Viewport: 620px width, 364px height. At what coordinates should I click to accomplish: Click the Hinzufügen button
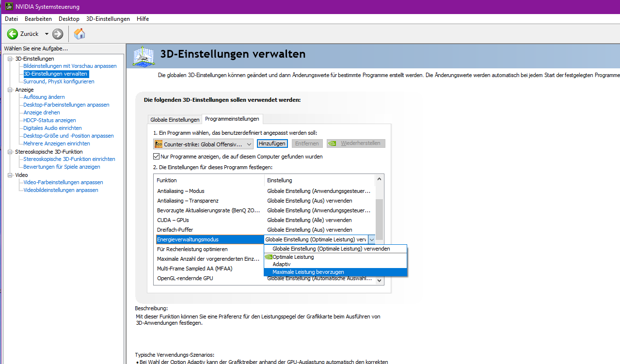click(x=272, y=143)
